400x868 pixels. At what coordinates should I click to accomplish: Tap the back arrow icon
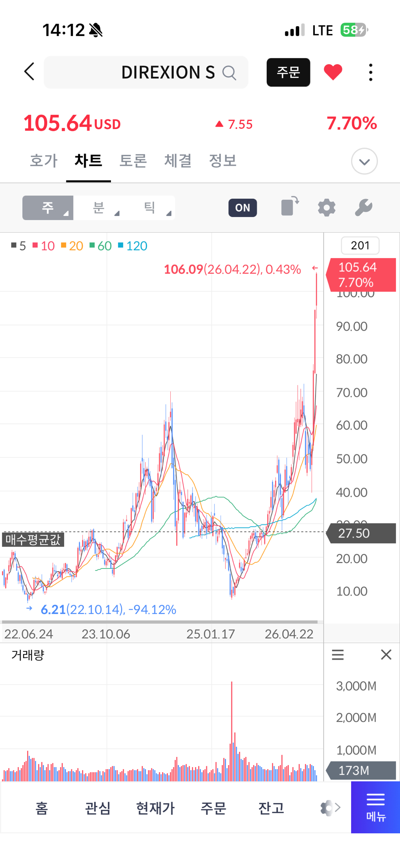tap(29, 72)
